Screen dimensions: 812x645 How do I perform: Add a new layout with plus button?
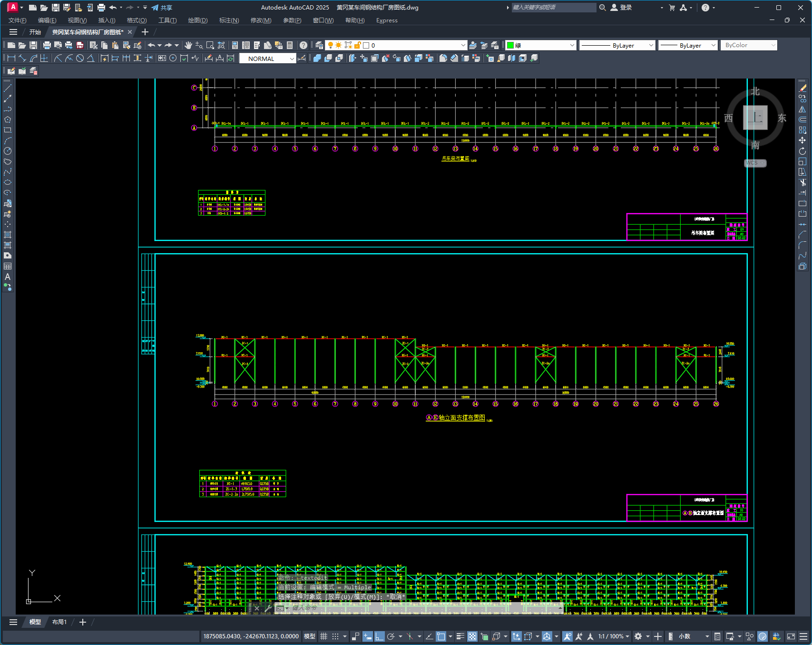coord(82,622)
